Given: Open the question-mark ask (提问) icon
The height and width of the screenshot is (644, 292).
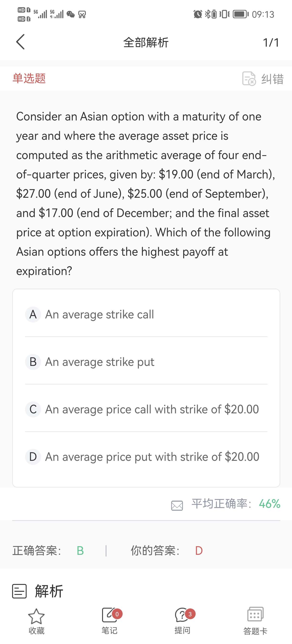Looking at the screenshot, I should (x=182, y=615).
